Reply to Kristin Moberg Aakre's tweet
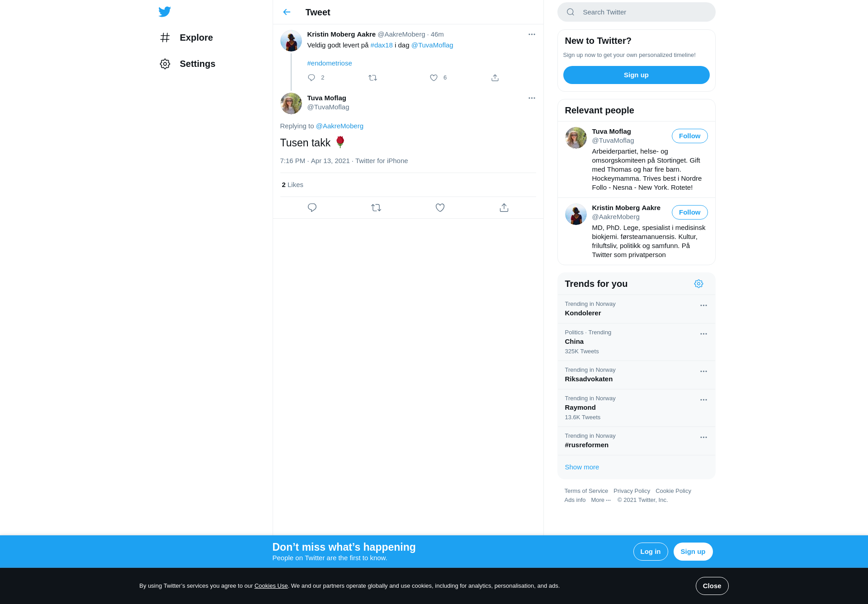Screen dimensions: 868x604 [311, 78]
